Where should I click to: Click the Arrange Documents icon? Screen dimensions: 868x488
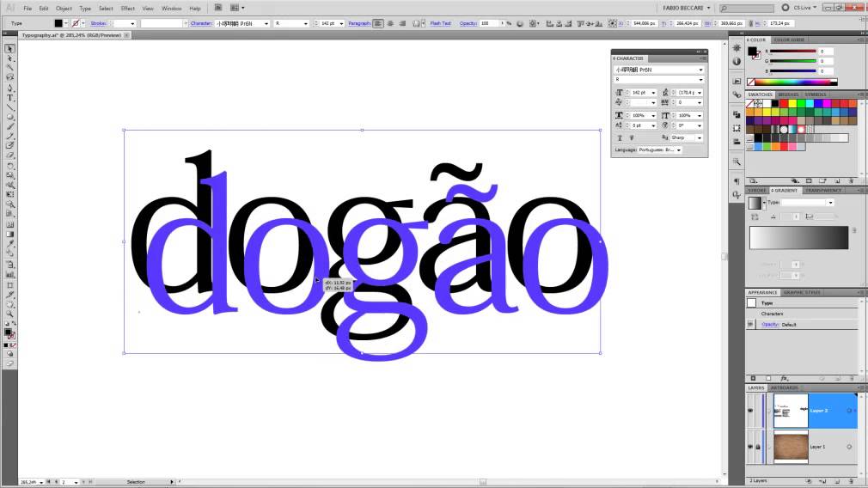(236, 8)
